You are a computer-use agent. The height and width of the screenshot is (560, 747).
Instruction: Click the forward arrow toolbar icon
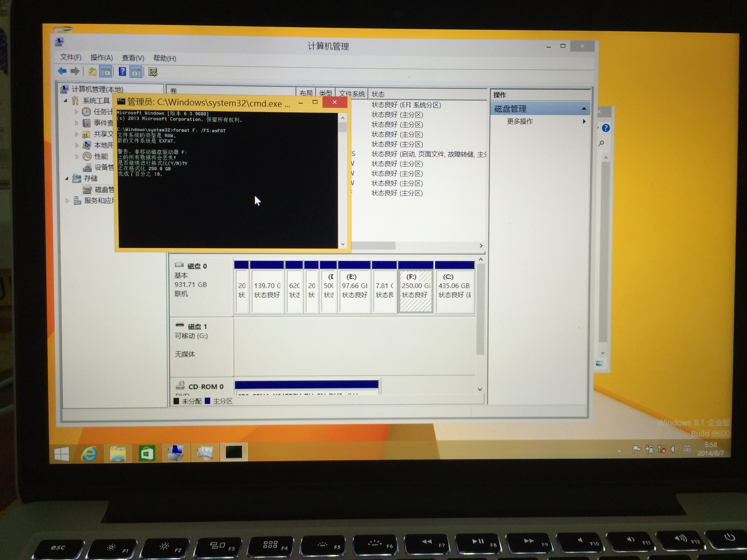(75, 71)
